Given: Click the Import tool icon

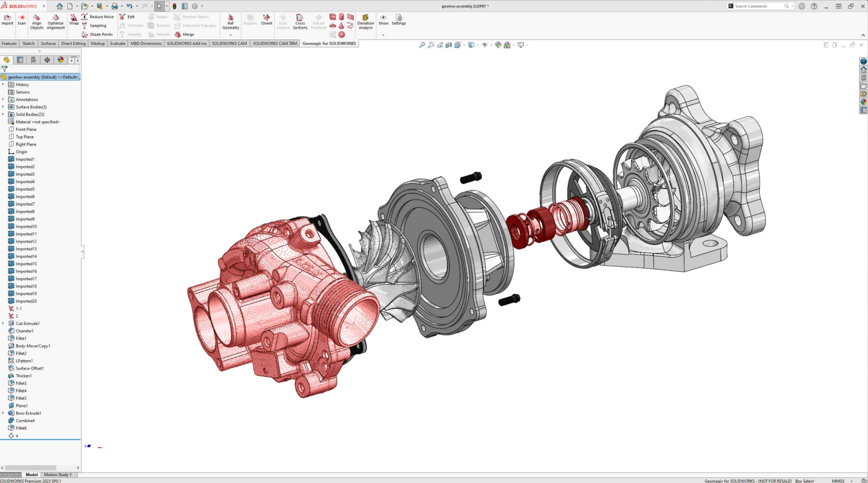Looking at the screenshot, I should point(7,17).
